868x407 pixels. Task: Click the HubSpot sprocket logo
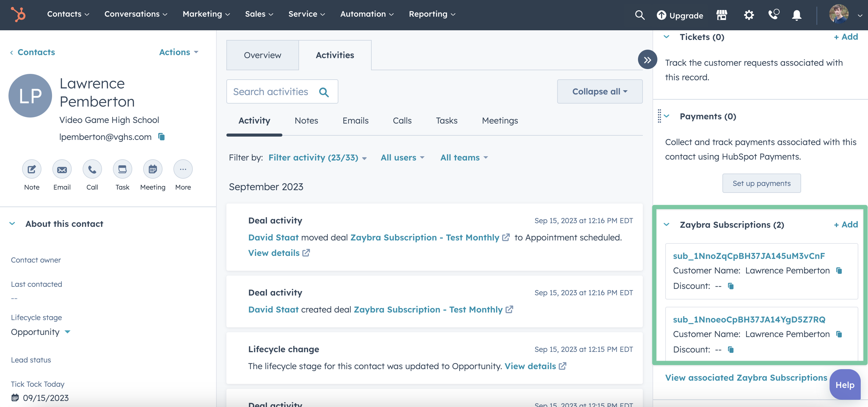click(18, 15)
